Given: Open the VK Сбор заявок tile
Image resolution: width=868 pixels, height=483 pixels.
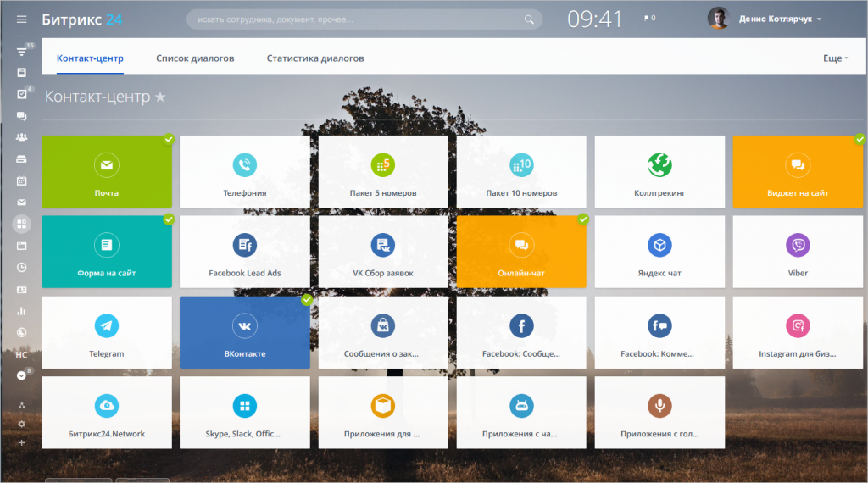Looking at the screenshot, I should [383, 252].
